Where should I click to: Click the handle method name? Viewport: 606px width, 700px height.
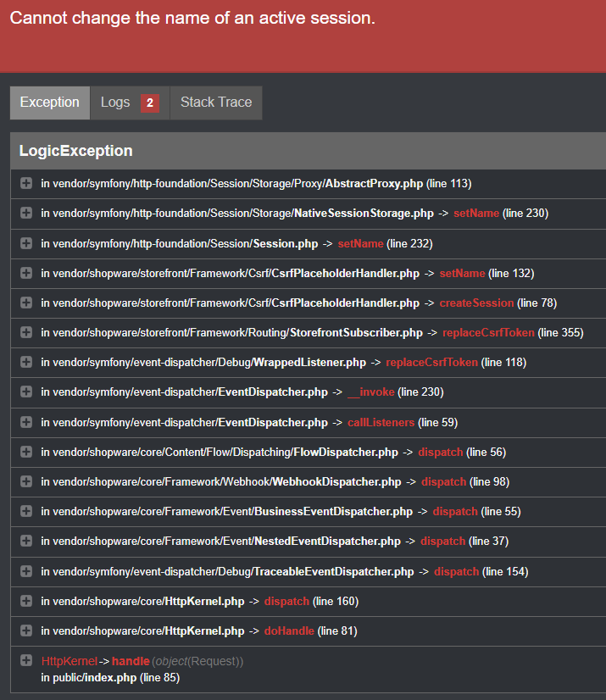pos(131,661)
